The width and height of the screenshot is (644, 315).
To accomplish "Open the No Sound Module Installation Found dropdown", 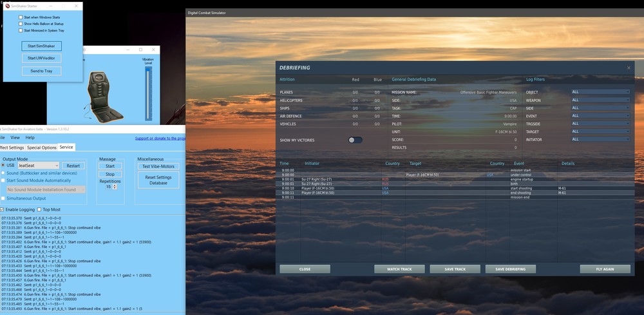I will coord(46,190).
